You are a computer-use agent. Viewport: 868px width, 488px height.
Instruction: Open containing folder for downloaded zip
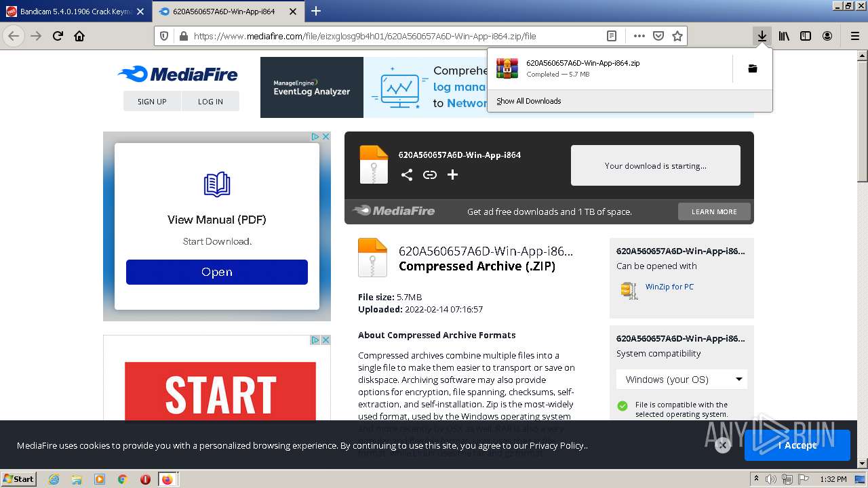tap(753, 68)
